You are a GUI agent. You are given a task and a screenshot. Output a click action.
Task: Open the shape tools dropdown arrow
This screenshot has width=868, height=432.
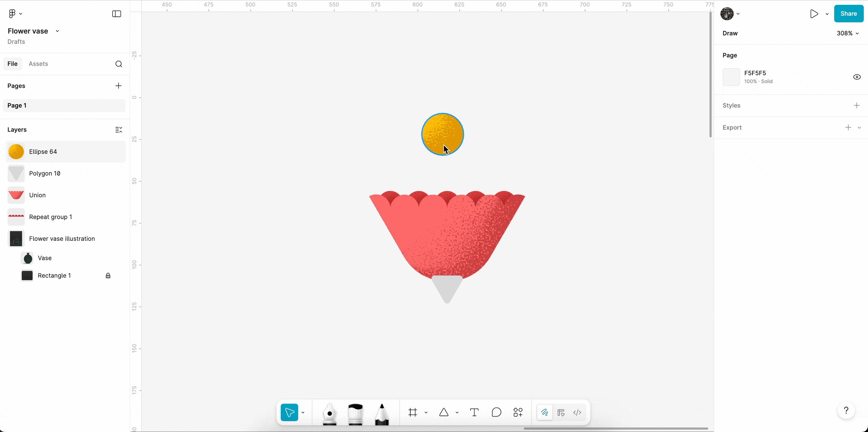[x=457, y=413]
